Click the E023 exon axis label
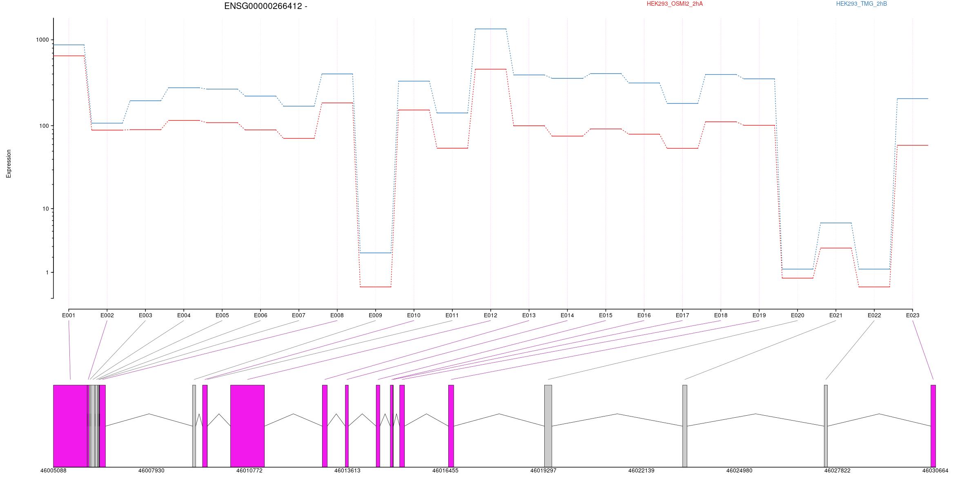 coord(913,315)
